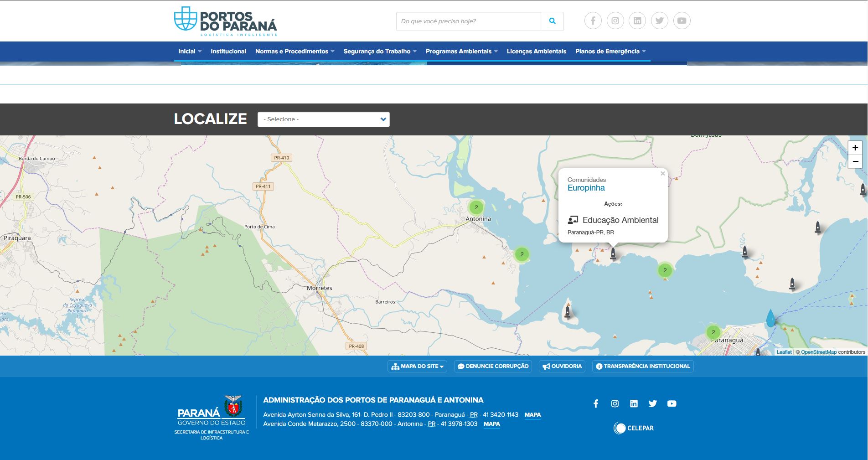The width and height of the screenshot is (868, 460).
Task: Click the green cluster marker east of Europinha
Action: point(665,270)
